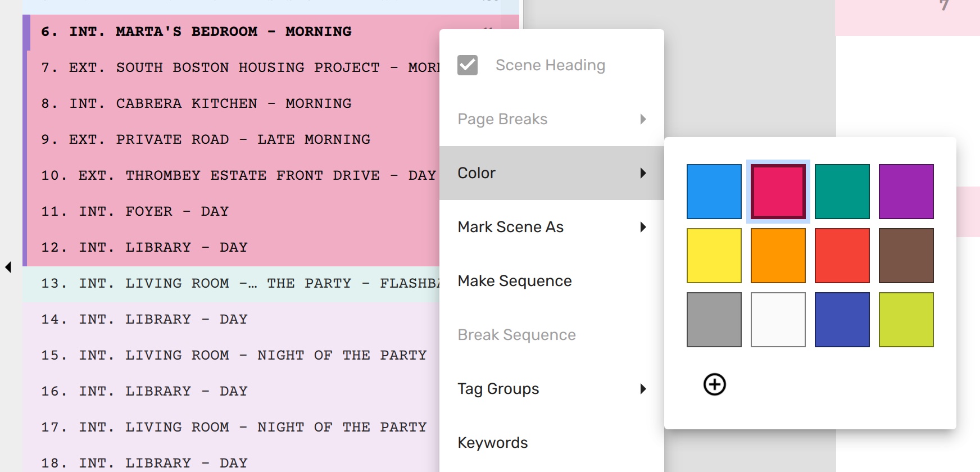Viewport: 980px width, 472px height.
Task: Select Keywords in the context menu
Action: 493,443
